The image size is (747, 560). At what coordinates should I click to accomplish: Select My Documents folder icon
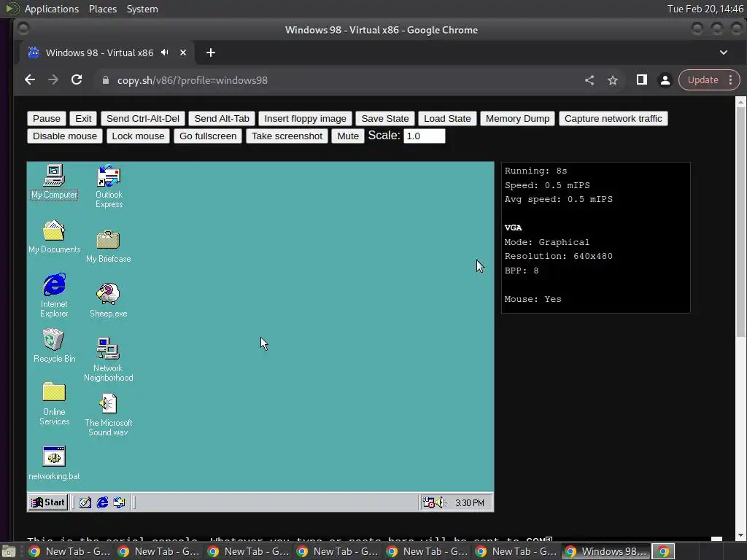coord(54,237)
